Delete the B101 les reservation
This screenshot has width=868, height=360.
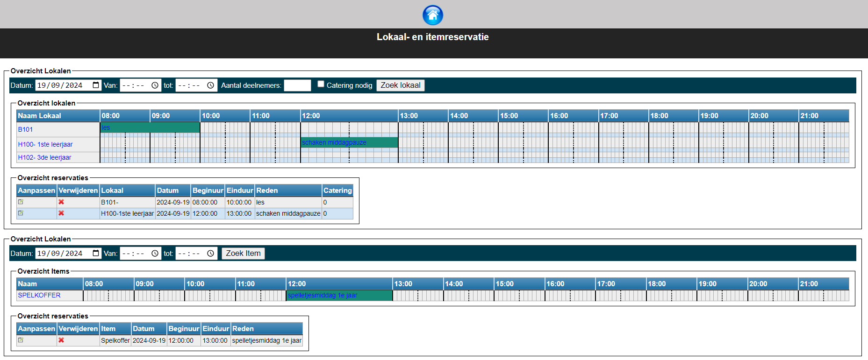coord(61,202)
